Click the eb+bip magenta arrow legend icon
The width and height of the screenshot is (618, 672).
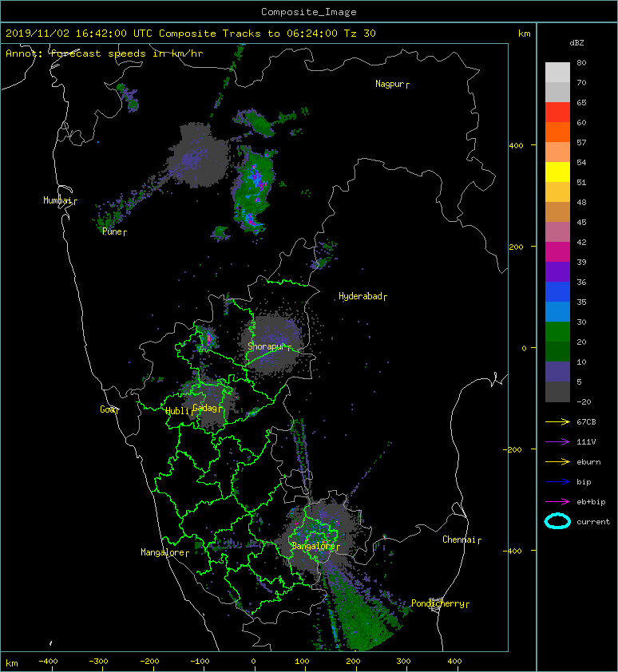557,502
